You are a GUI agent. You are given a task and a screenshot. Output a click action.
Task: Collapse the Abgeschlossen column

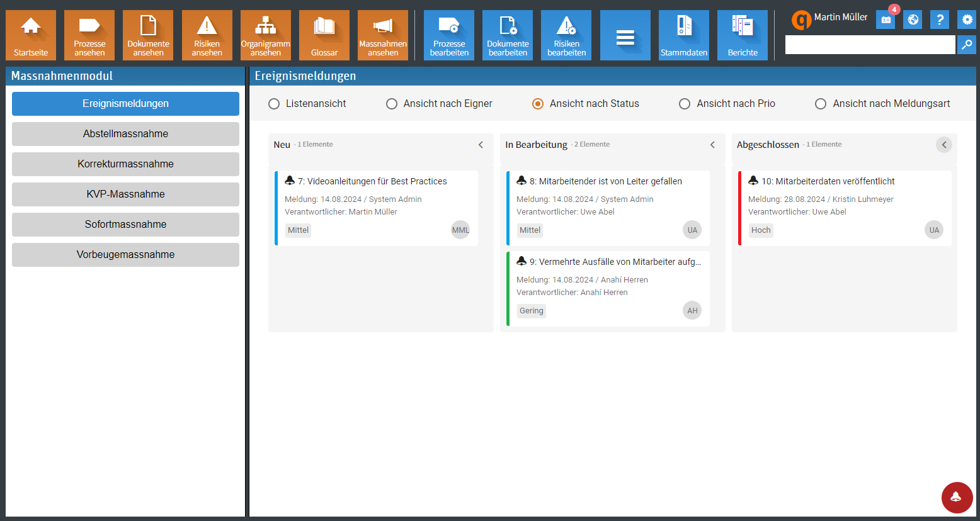click(944, 145)
